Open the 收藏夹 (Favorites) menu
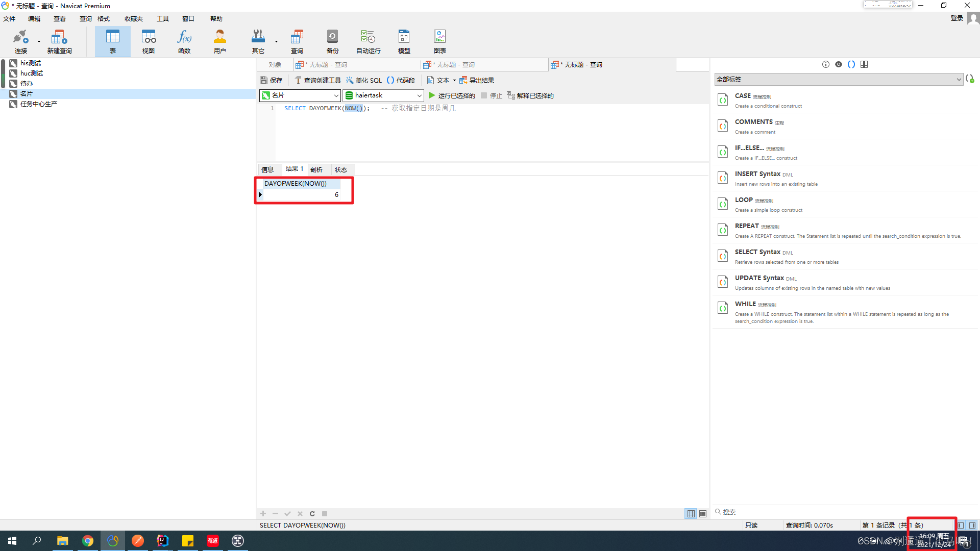980x551 pixels. tap(133, 18)
